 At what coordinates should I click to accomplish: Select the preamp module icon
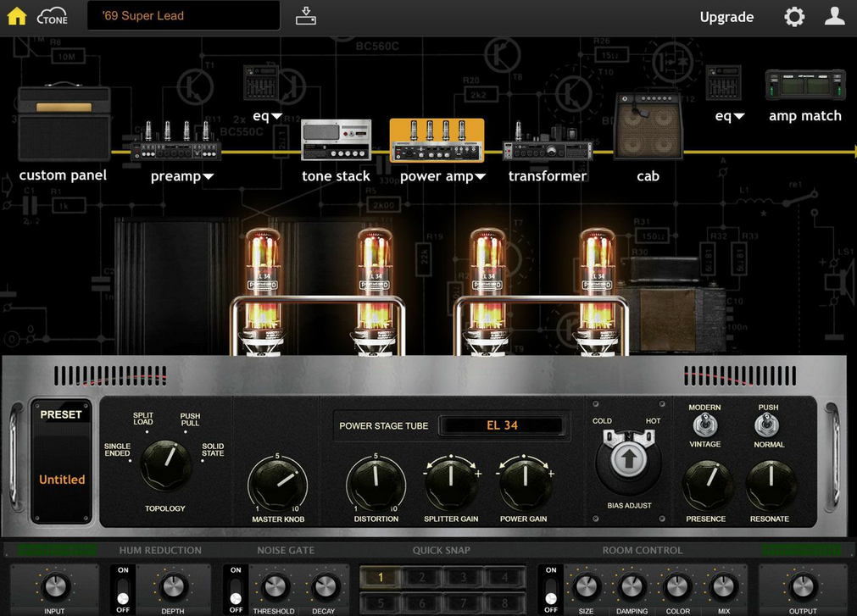coord(176,141)
